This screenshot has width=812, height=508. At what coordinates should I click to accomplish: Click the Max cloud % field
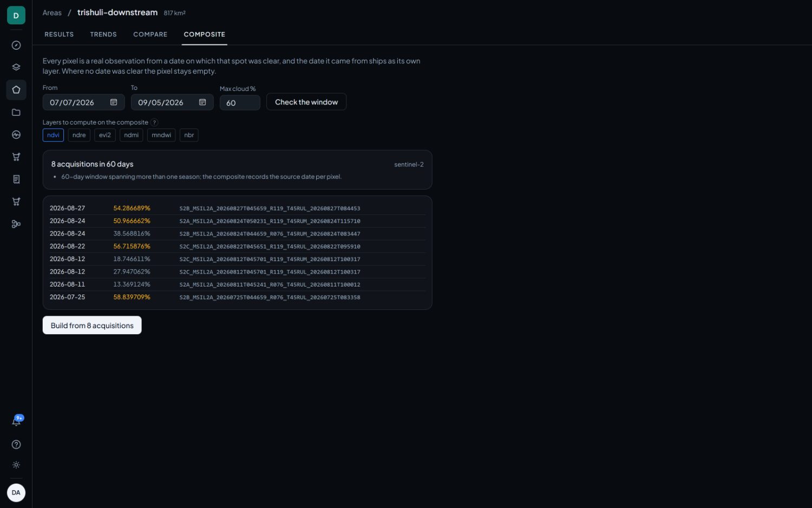coord(240,103)
